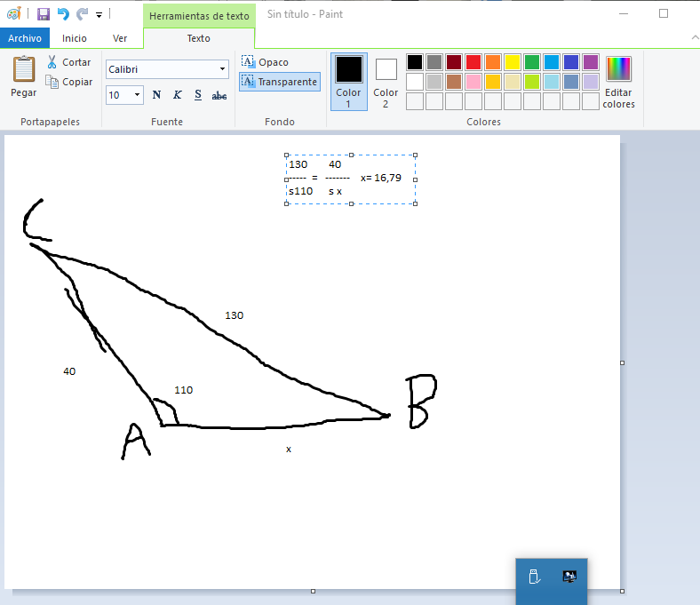Select Color 2 white swatch button
Screen dimensions: 700x605
pos(386,83)
